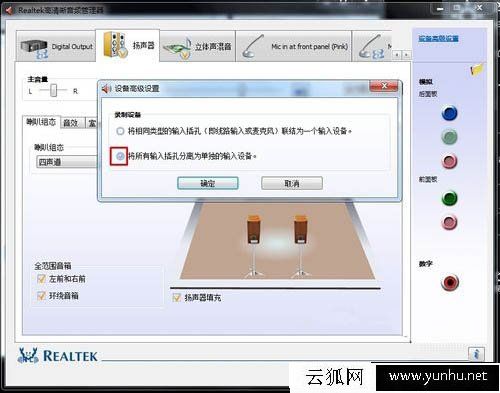Click the Realtek logo
This screenshot has height=393, width=500.
click(x=57, y=356)
